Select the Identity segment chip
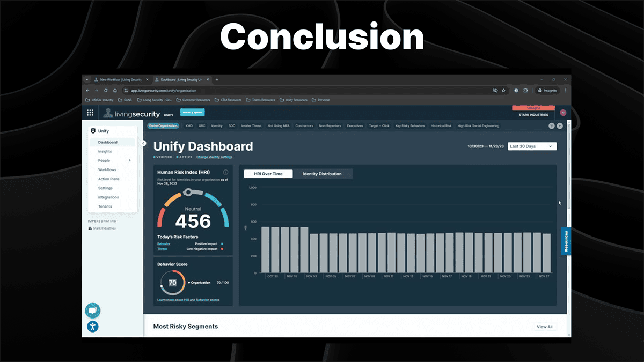Viewport: 644px width, 362px height. (217, 126)
